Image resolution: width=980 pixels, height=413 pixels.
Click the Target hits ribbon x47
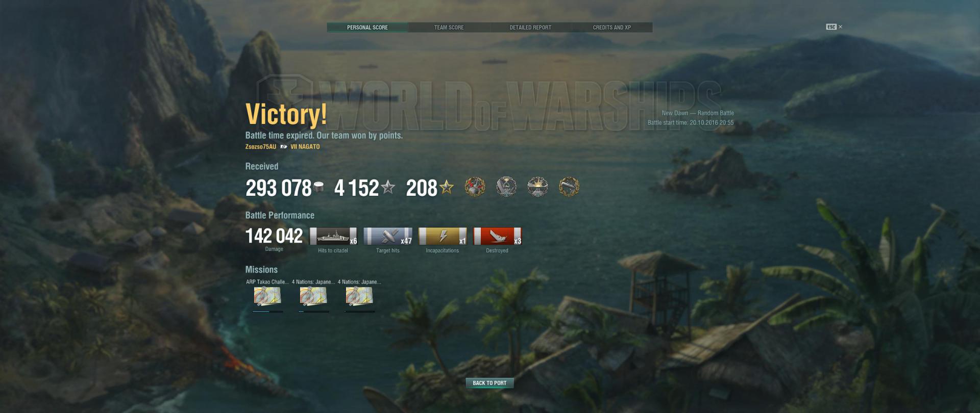[388, 236]
